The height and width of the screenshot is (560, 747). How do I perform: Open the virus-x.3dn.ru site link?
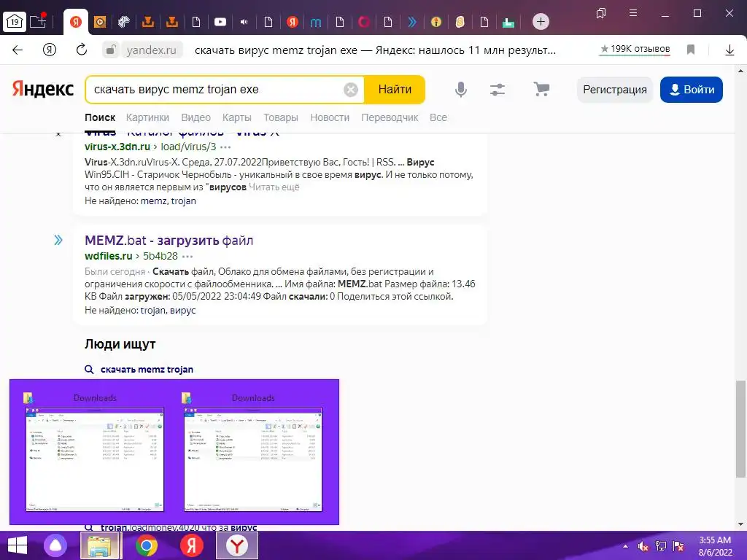(117, 147)
